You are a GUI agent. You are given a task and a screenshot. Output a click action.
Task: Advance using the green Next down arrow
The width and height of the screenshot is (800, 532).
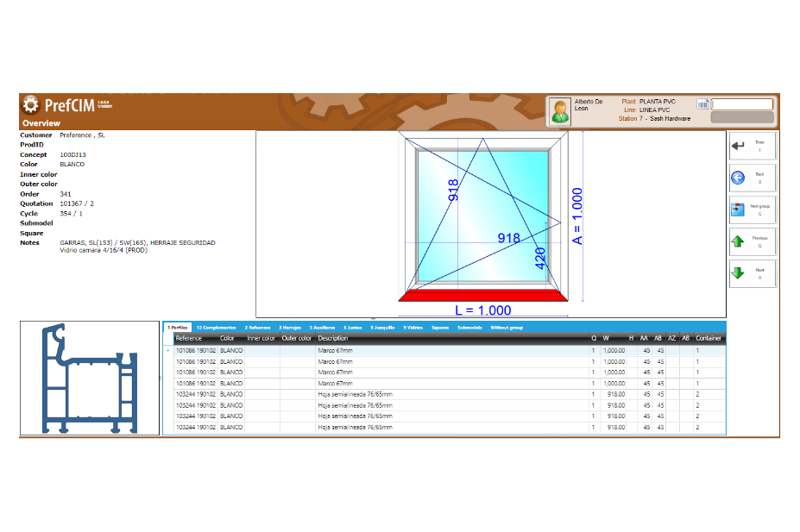(752, 273)
